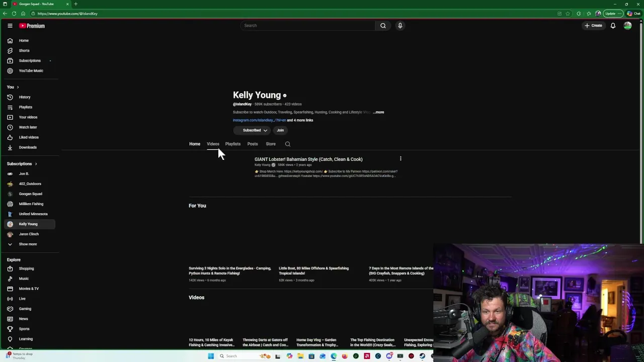Open Downloads in the sidebar

(x=28, y=147)
